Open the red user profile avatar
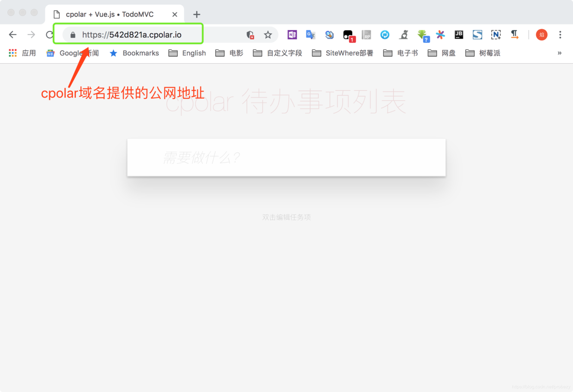The width and height of the screenshot is (573, 392). pyautogui.click(x=542, y=35)
